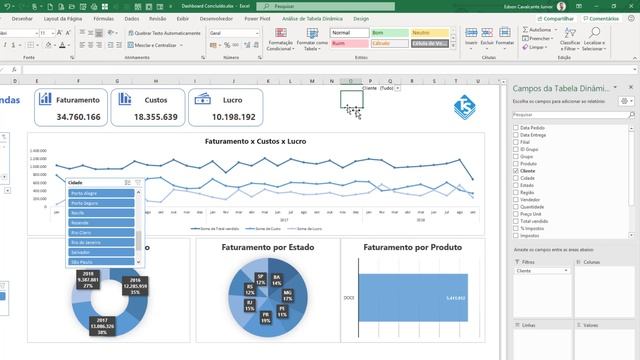
Task: Check the Data Entrega field
Action: (516, 135)
